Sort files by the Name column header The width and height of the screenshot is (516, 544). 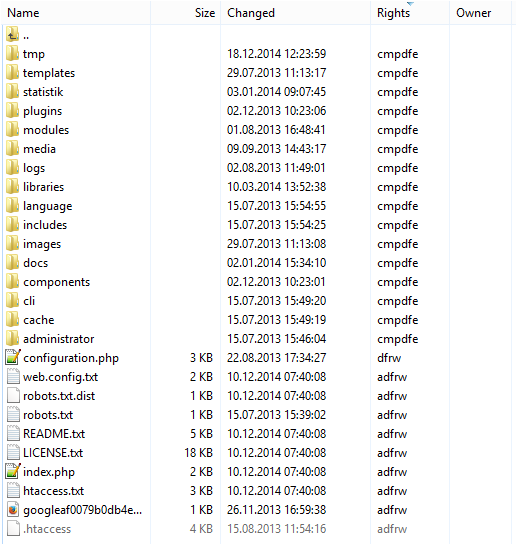76,13
